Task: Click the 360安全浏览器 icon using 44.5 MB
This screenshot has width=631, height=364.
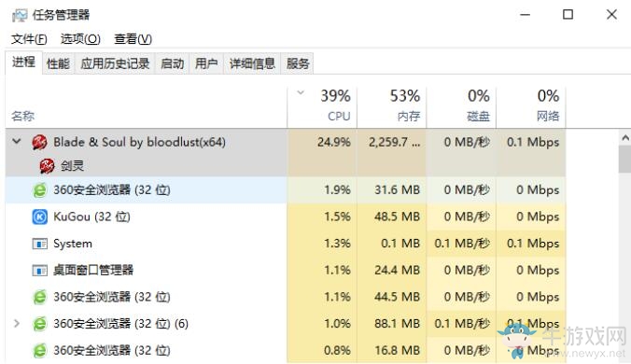Action: click(x=39, y=297)
